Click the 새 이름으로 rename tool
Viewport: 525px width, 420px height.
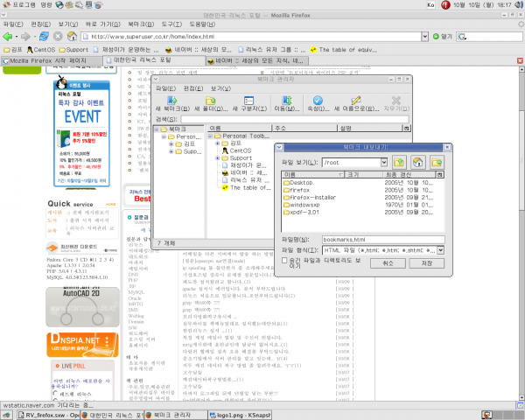356,103
